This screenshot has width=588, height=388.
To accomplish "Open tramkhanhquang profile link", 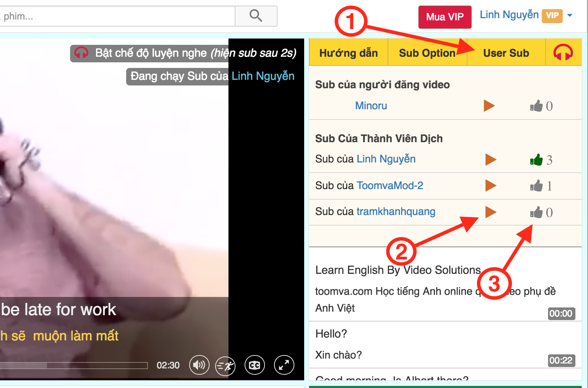I will [396, 212].
